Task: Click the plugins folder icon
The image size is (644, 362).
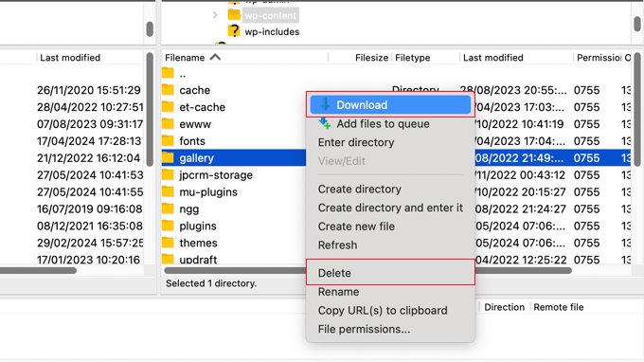Action: pyautogui.click(x=168, y=226)
